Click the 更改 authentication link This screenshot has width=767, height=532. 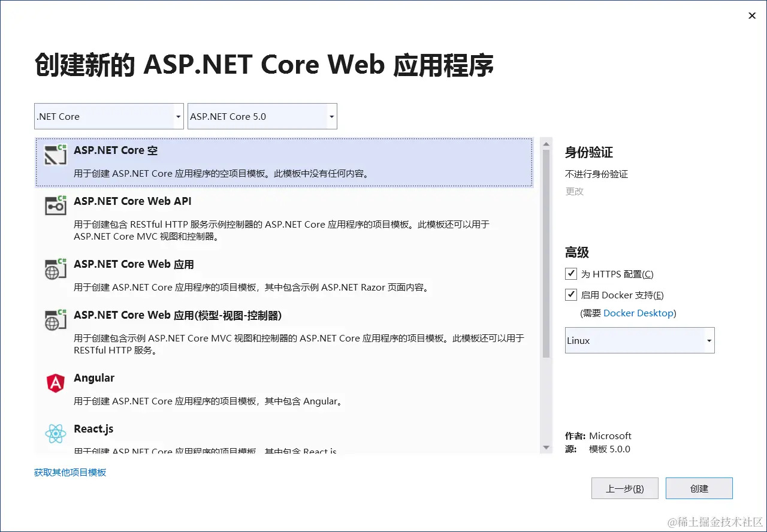(x=574, y=192)
